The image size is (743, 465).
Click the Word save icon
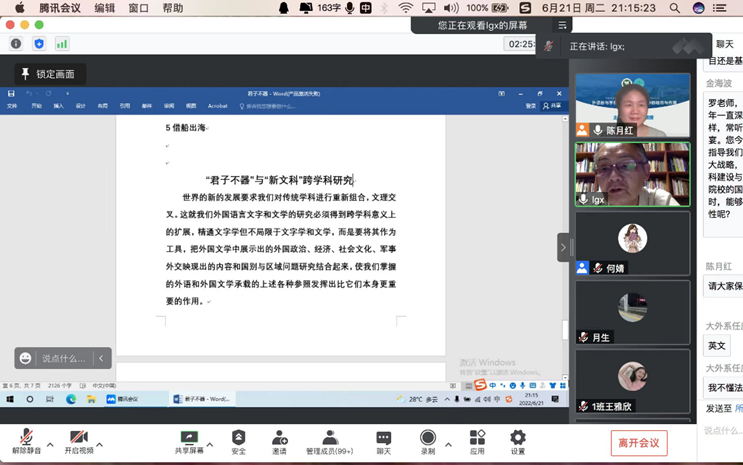(11, 94)
